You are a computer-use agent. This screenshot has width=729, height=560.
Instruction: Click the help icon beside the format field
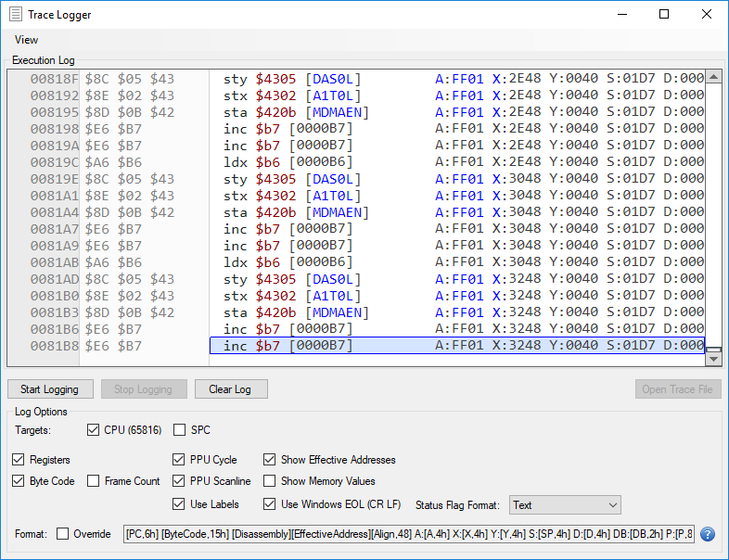[x=707, y=534]
